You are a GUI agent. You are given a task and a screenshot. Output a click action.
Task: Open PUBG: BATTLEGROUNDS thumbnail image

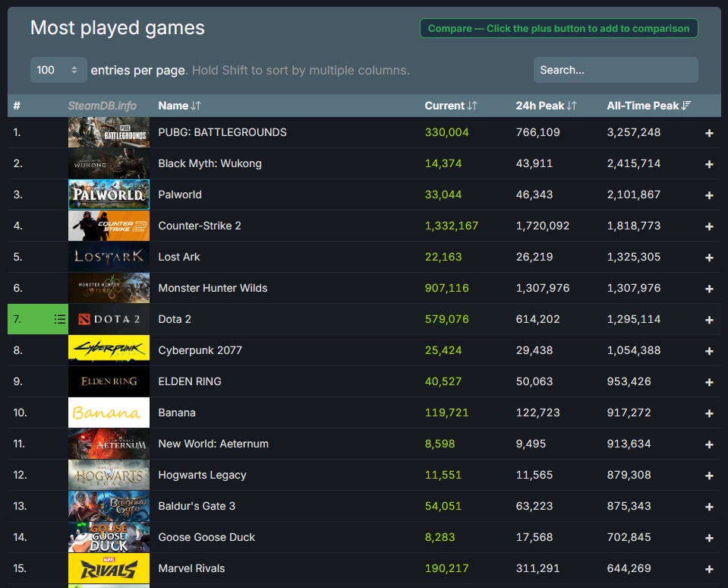coord(109,132)
